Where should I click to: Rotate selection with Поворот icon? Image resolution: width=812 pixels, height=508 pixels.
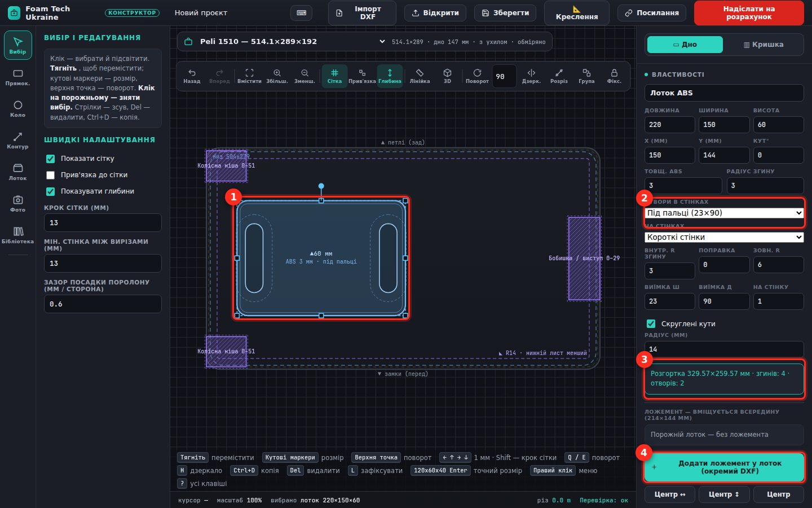point(477,76)
